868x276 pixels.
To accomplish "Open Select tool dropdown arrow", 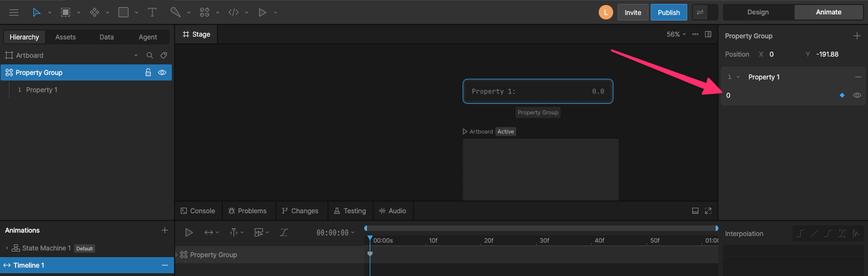I will pos(50,12).
